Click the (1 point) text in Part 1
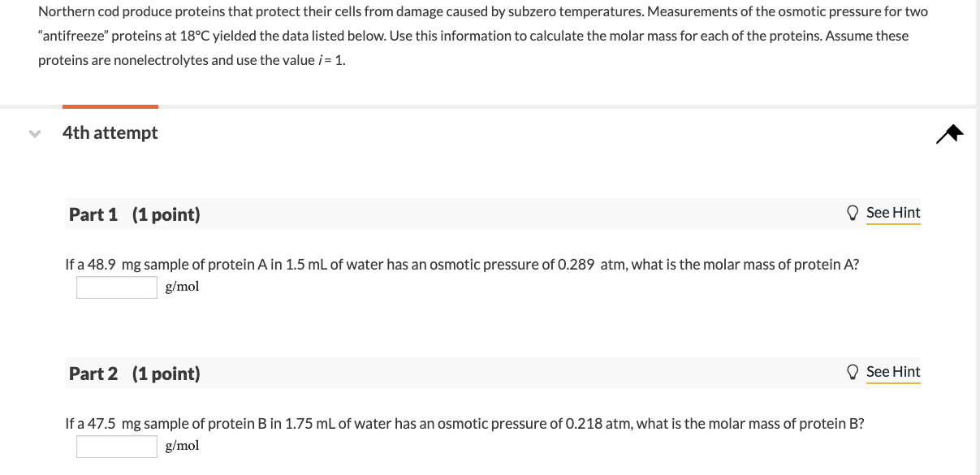The width and height of the screenshot is (980, 475). coord(166,214)
